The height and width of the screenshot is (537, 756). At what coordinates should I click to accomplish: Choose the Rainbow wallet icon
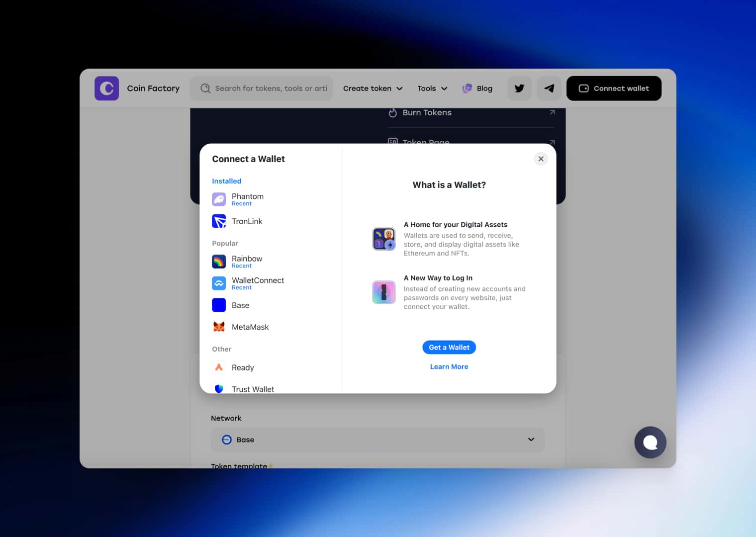219,262
